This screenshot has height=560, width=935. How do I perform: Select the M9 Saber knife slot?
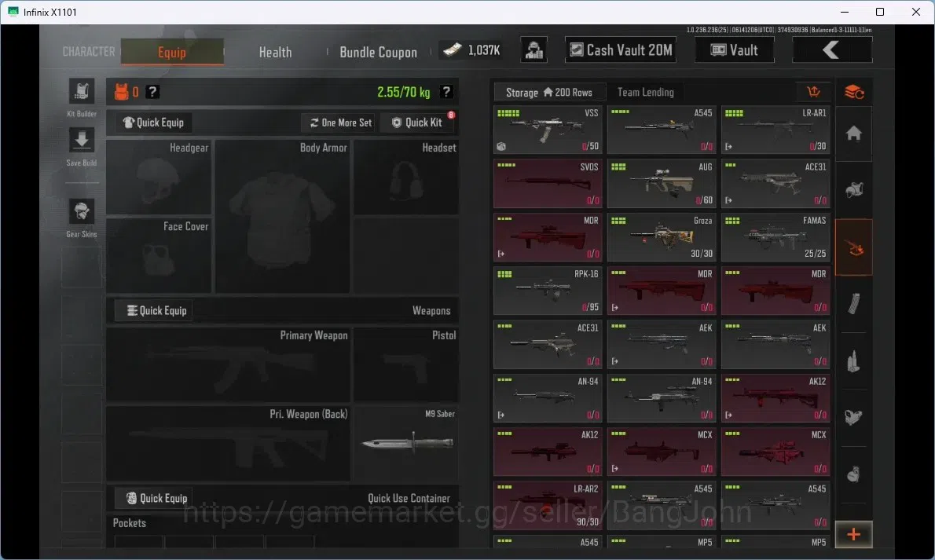click(406, 443)
